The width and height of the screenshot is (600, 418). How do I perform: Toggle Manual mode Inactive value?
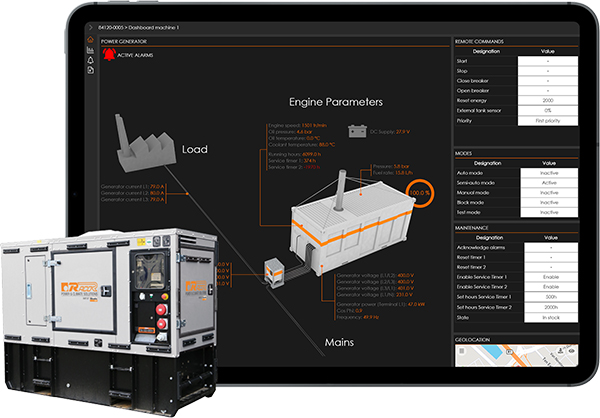[x=549, y=193]
